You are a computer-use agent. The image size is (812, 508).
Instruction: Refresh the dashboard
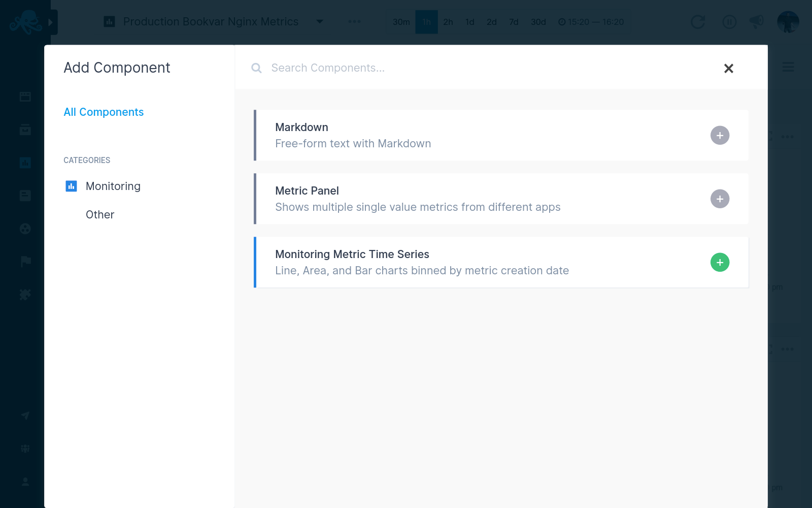click(x=698, y=22)
